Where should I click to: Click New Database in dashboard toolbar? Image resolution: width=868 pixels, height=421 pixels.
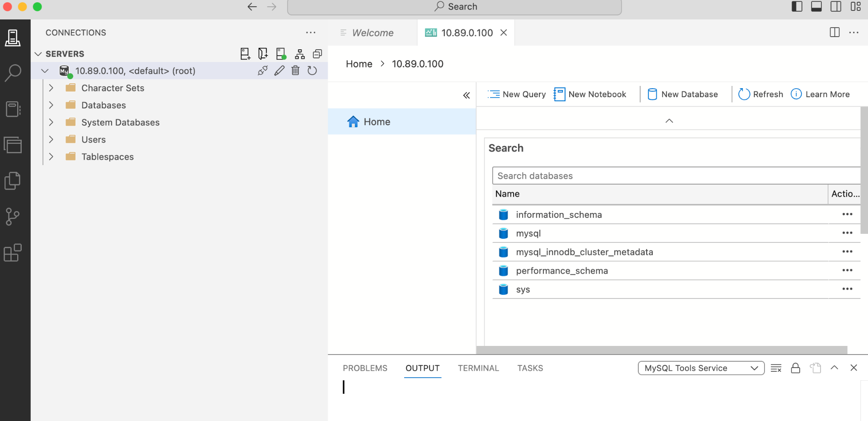pos(683,94)
